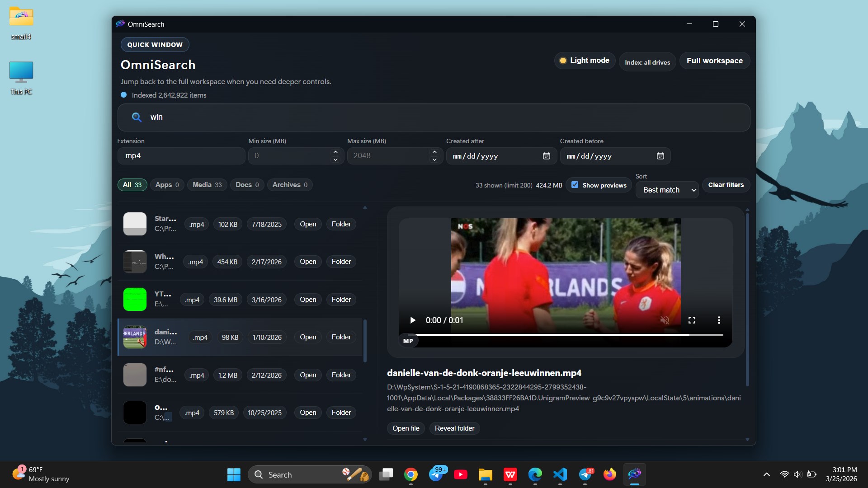Unmute the video preview
868x488 pixels.
click(665, 320)
